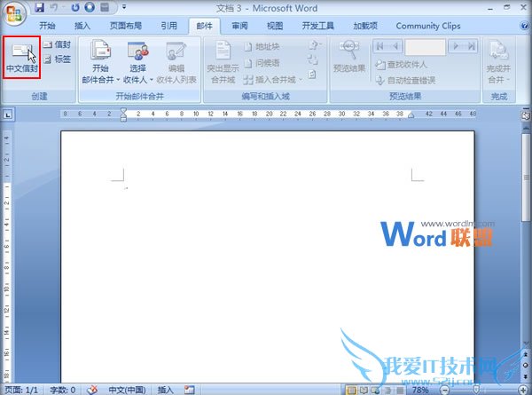Open the 规则 rules dropdown in the 编写和插入域 group
532x395 pixels.
coord(315,45)
